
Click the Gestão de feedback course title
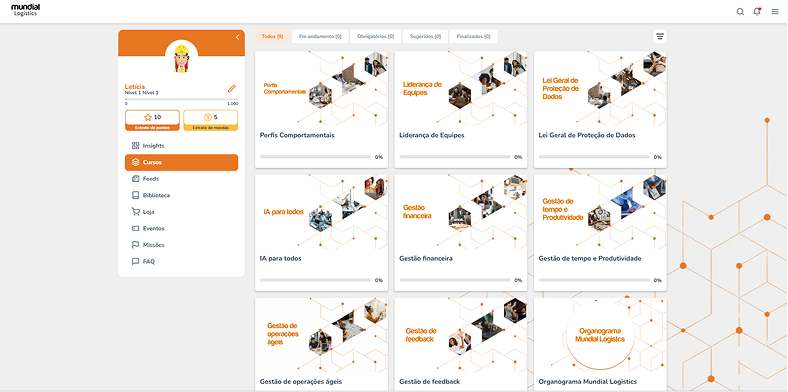pyautogui.click(x=429, y=381)
